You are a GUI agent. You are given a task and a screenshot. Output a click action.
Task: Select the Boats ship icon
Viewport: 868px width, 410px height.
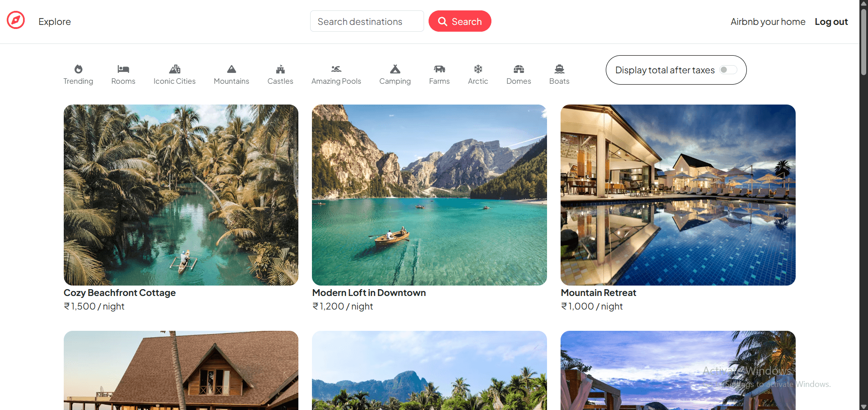coord(559,69)
